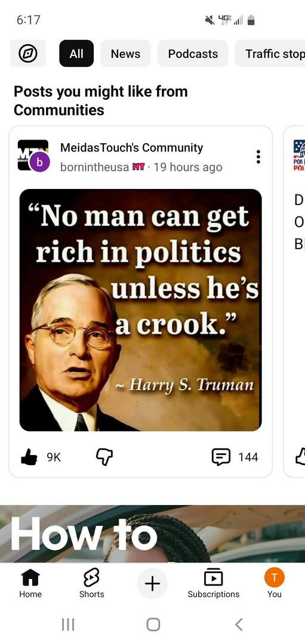305x644 pixels.
Task: Tap the Home icon in bottom bar
Action: click(30, 583)
